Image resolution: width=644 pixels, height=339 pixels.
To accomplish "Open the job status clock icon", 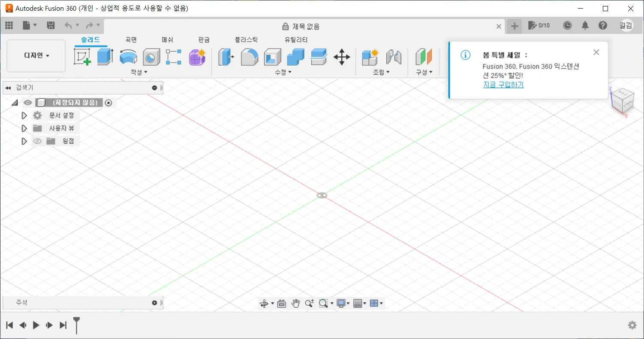I will tap(567, 26).
